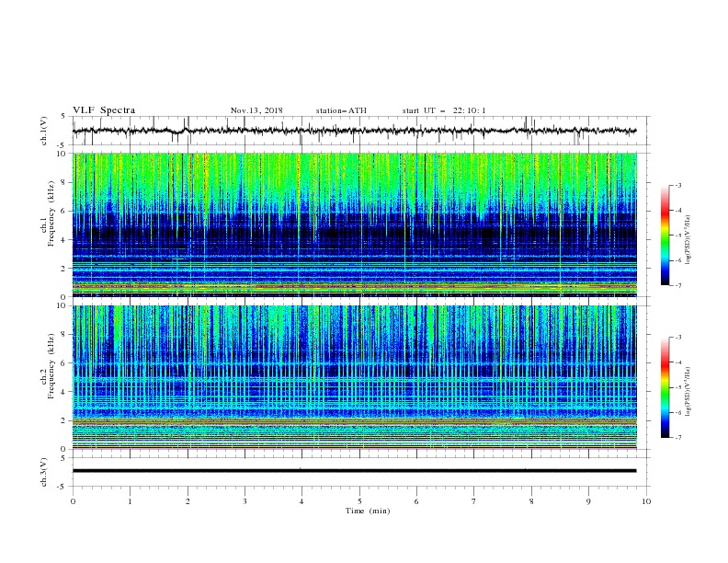728x563 pixels.
Task: Click the ch.1 spectrogram panel
Action: pyautogui.click(x=354, y=224)
